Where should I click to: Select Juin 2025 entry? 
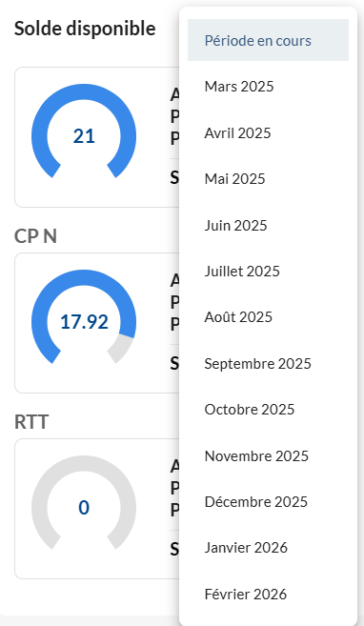[268, 225]
